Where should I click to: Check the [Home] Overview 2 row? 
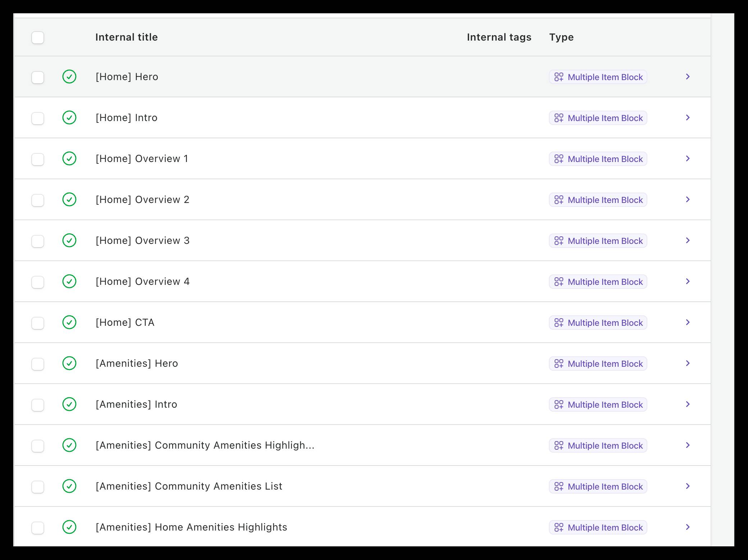point(38,200)
